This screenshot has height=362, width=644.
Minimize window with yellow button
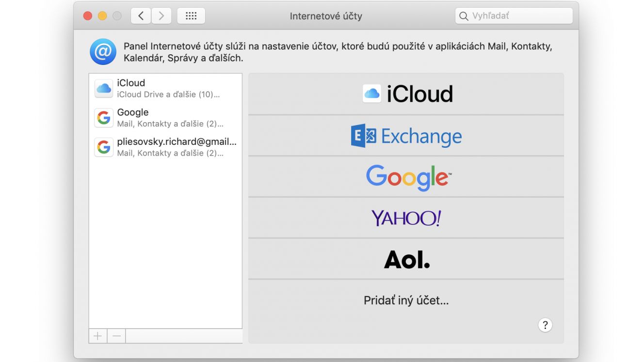click(x=102, y=16)
